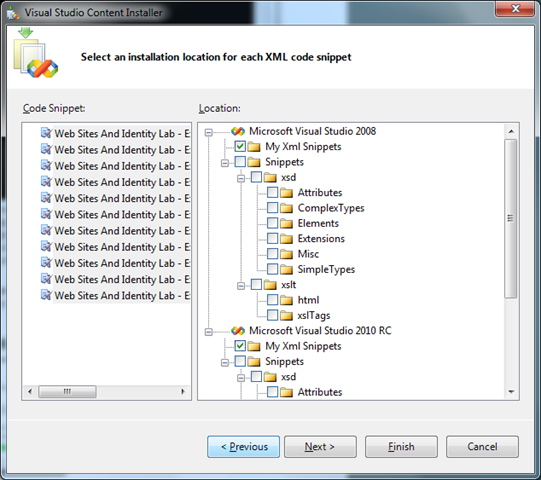Click the Visual Studio 2010 RC logo icon
The image size is (541, 480).
point(238,331)
